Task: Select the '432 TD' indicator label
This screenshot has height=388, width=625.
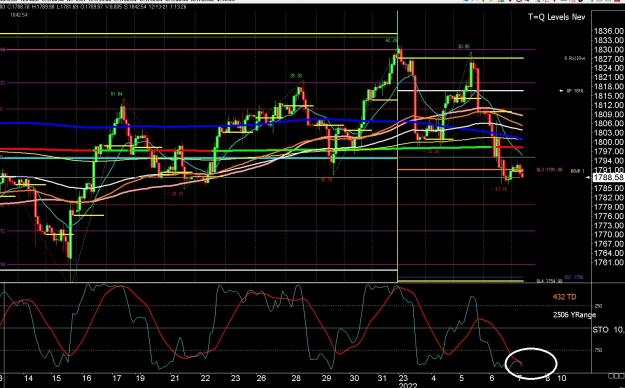Action: (564, 297)
